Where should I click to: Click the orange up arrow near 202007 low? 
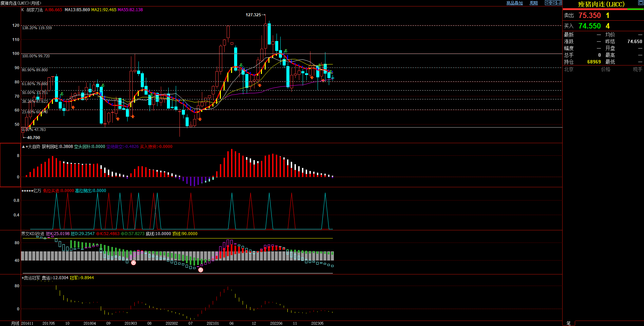pos(200,119)
